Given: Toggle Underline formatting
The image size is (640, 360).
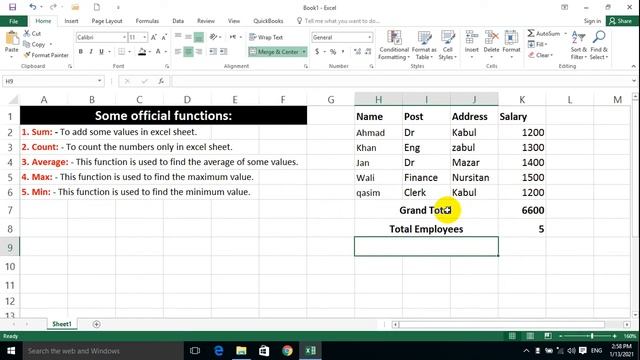Looking at the screenshot, I should [x=101, y=51].
